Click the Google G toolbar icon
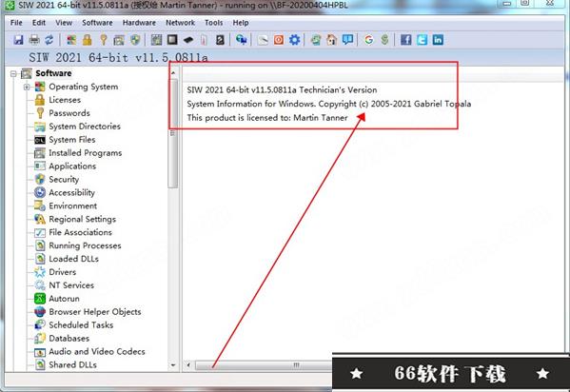This screenshot has height=392, width=570. tap(368, 40)
